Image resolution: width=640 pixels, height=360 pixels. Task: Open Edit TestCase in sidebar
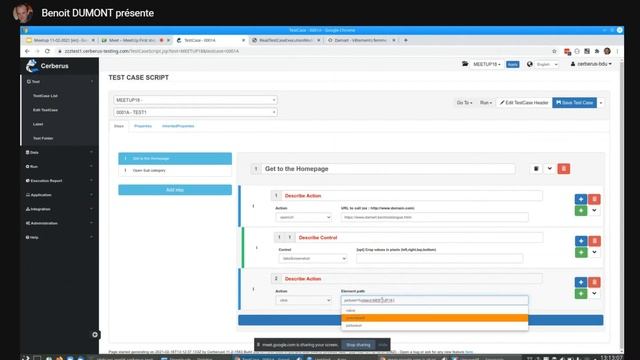click(45, 110)
